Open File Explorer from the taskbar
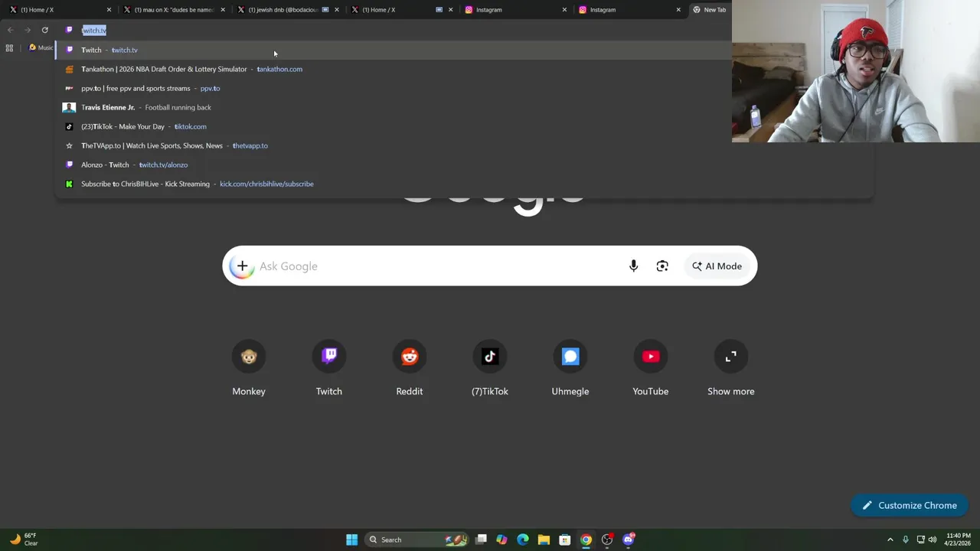This screenshot has height=551, width=980. [544, 540]
